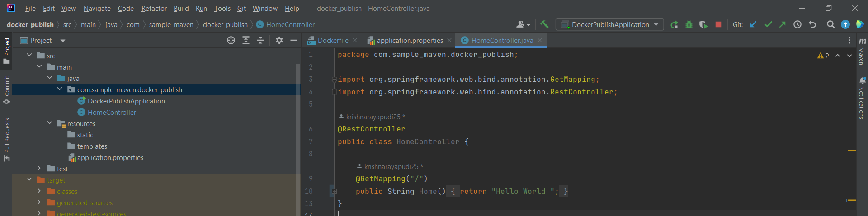The height and width of the screenshot is (216, 868).
Task: Expand all in Project panel
Action: click(246, 40)
